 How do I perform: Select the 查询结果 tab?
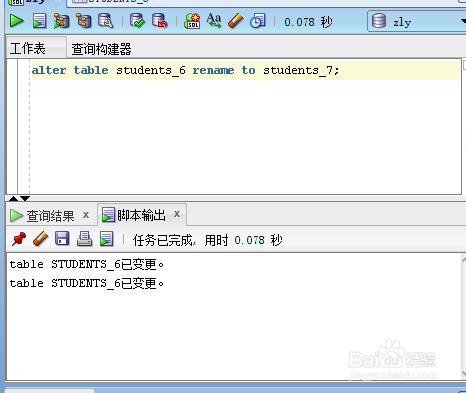click(x=50, y=216)
